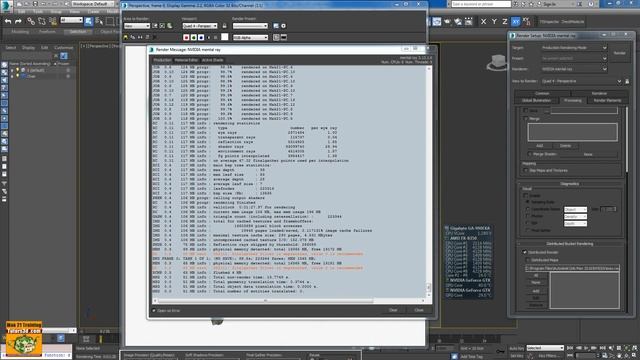Select Photon diagnostics radio button
The image size is (640, 360).
pos(527,216)
